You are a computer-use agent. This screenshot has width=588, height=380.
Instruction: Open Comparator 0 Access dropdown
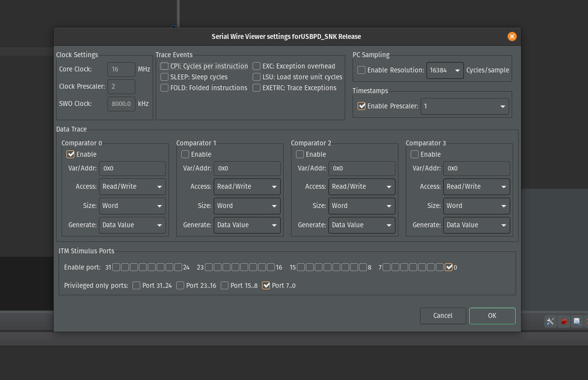(x=132, y=187)
